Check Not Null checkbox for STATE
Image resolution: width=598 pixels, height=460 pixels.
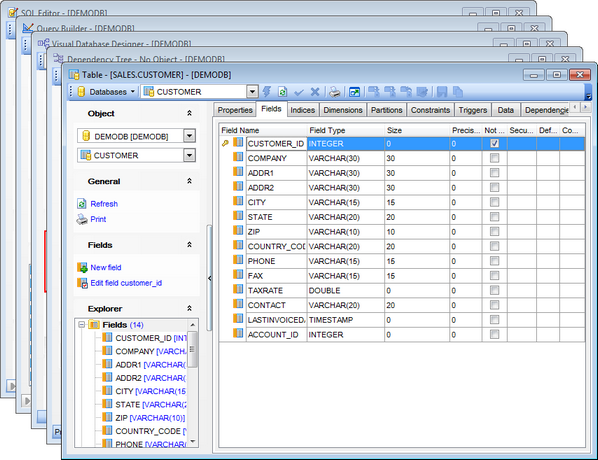pos(495,217)
